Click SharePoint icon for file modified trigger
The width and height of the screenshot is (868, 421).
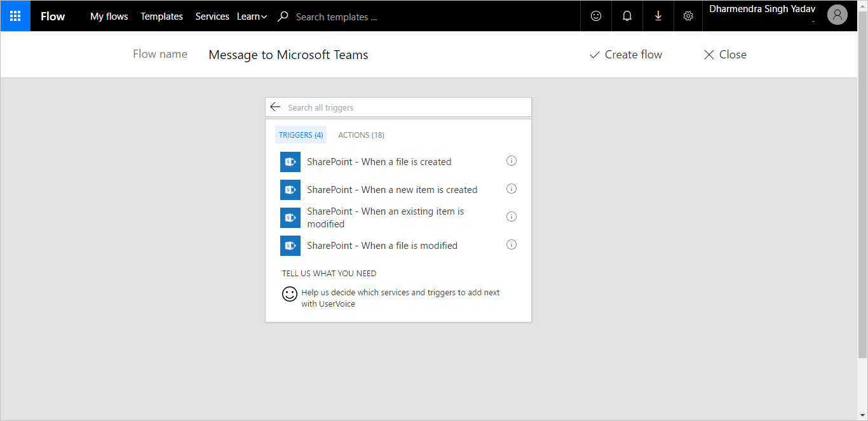click(x=290, y=246)
